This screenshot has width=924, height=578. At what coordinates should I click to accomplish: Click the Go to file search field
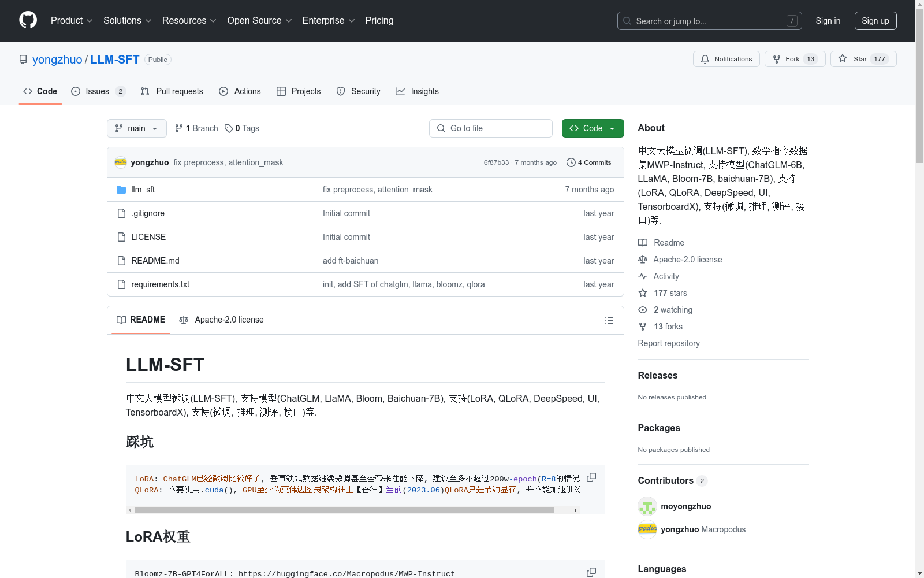pos(491,128)
